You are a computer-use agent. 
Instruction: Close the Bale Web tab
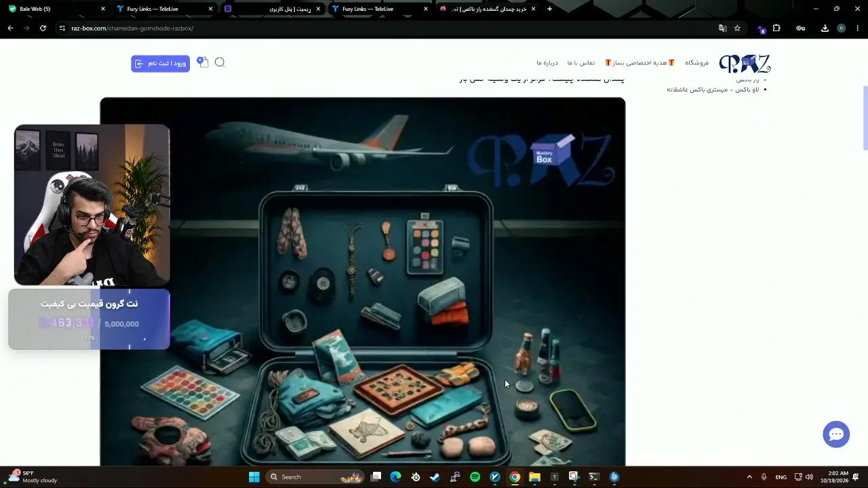point(103,9)
